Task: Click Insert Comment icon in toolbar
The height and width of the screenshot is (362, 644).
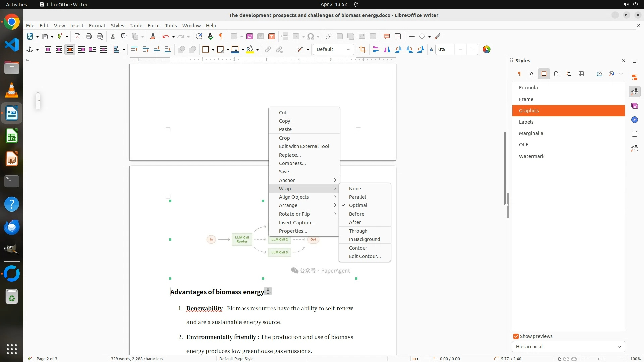Action: [386, 36]
